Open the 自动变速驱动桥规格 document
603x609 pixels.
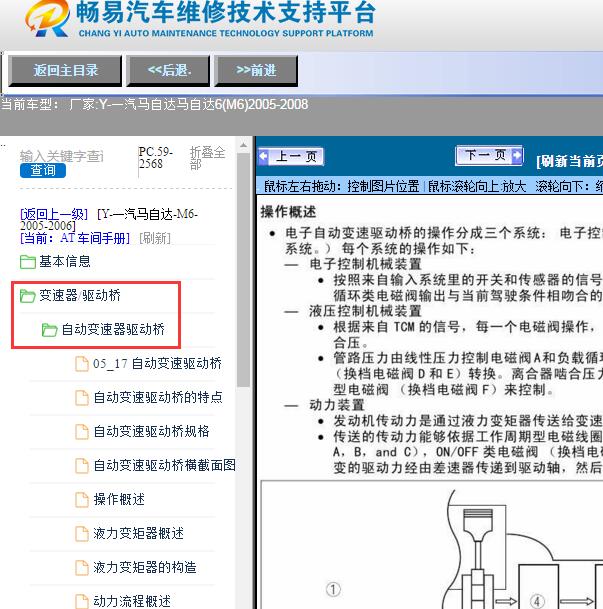coord(151,431)
